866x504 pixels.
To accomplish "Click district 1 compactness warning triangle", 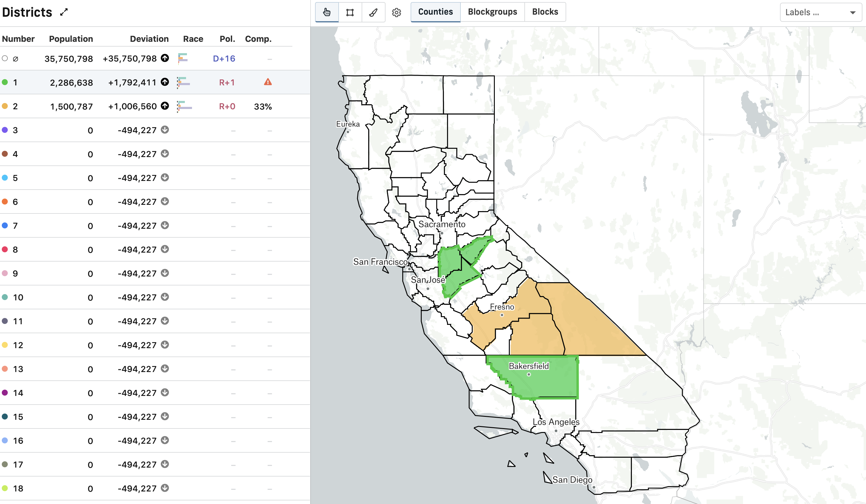I will coord(268,82).
